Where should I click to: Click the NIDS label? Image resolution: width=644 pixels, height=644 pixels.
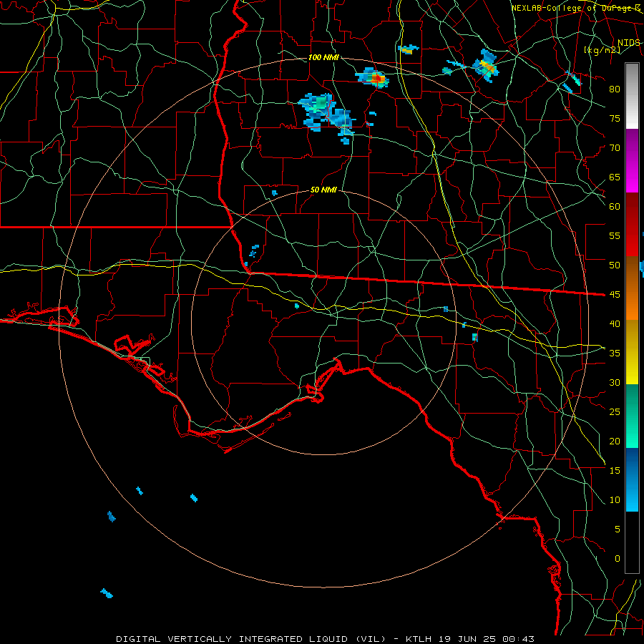click(x=629, y=43)
